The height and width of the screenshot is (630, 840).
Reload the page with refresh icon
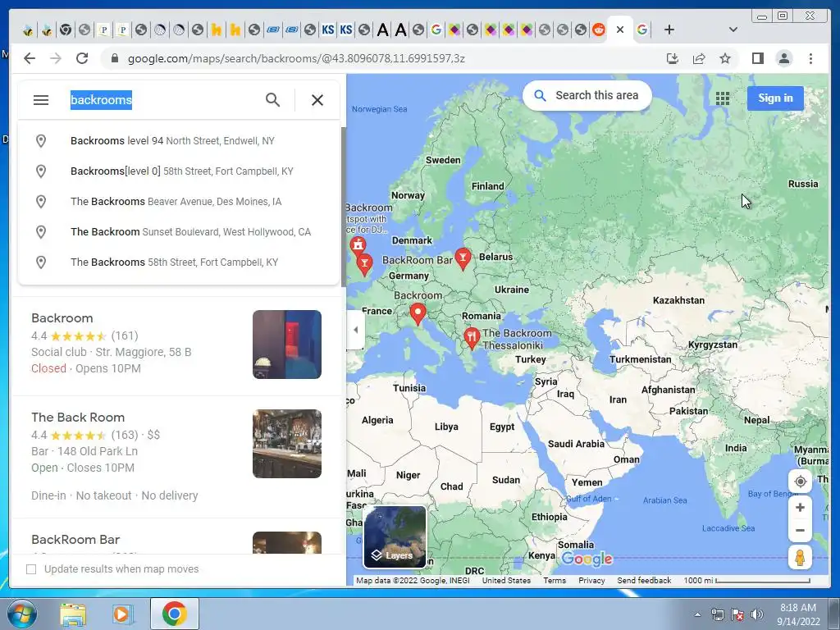82,58
